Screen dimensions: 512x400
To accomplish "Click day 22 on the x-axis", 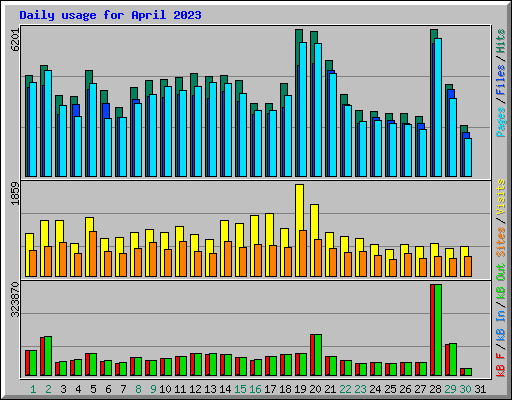I will (x=345, y=389).
